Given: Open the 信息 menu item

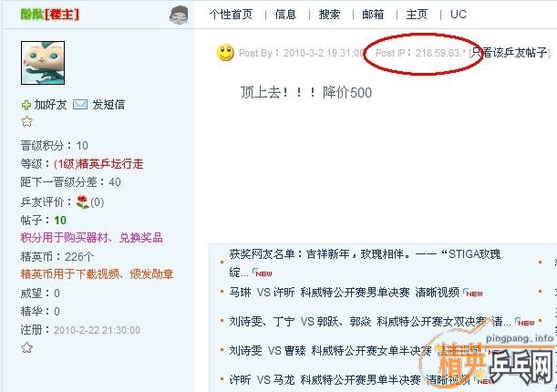Looking at the screenshot, I should click(x=285, y=15).
